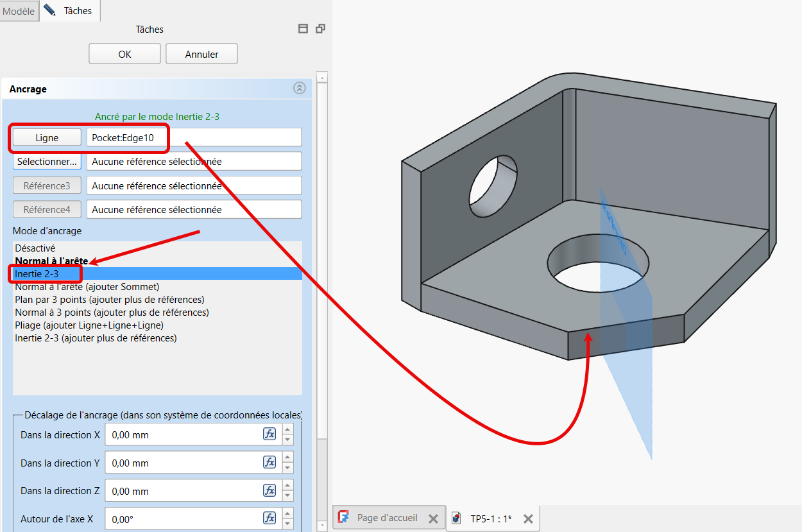Open expression editor for direction Z
Screen dimensions: 802x532
pyautogui.click(x=269, y=491)
